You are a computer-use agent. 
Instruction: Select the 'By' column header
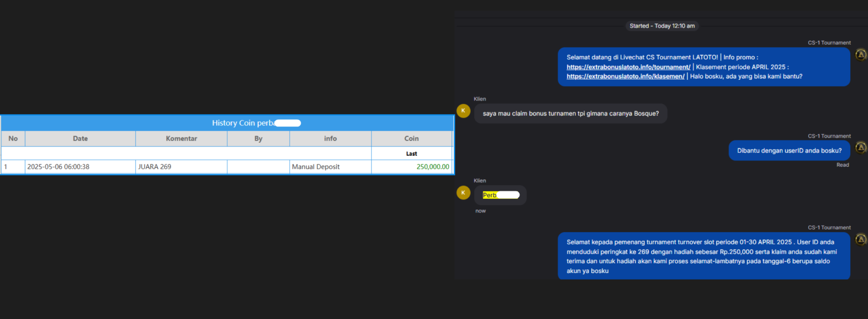[258, 138]
